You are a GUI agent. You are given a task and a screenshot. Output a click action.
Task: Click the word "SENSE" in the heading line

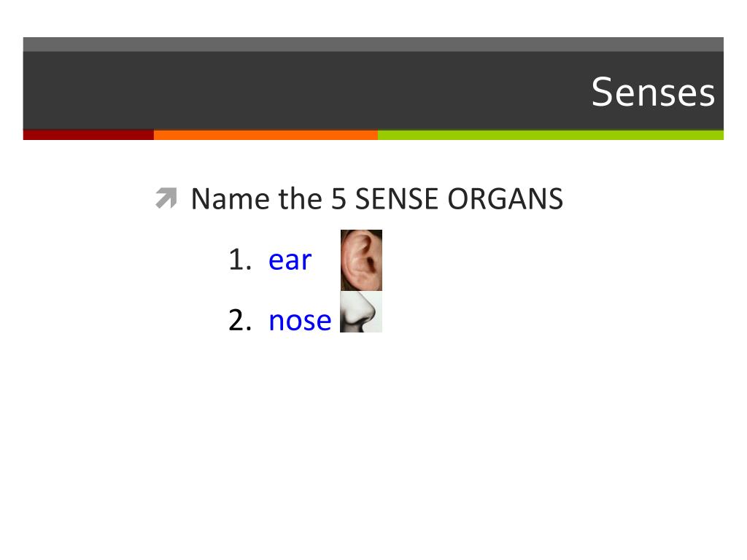pyautogui.click(x=396, y=198)
